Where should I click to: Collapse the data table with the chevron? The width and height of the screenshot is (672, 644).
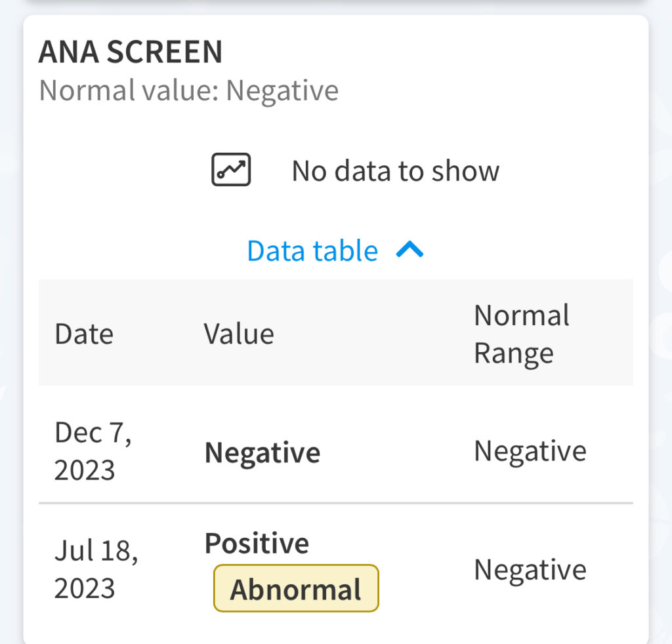coord(411,250)
